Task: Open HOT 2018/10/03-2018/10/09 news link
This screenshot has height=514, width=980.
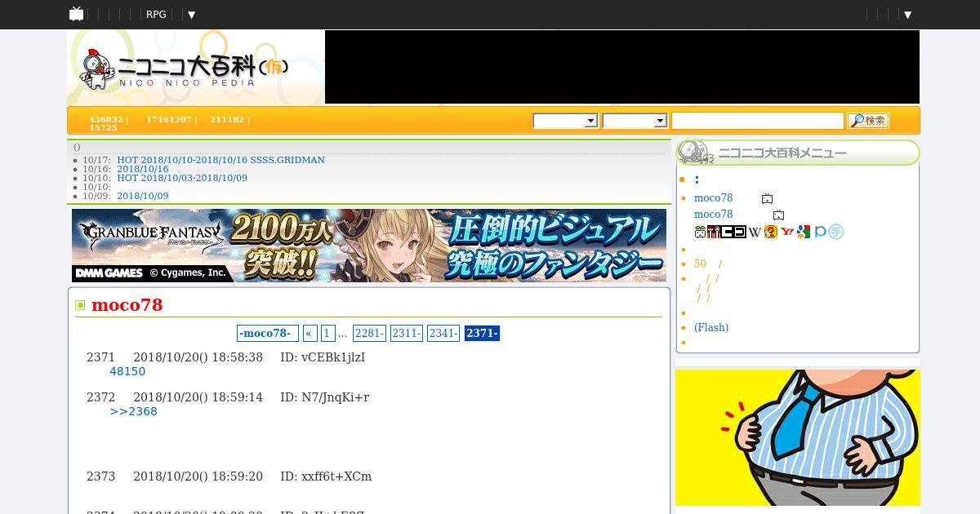Action: click(x=182, y=178)
